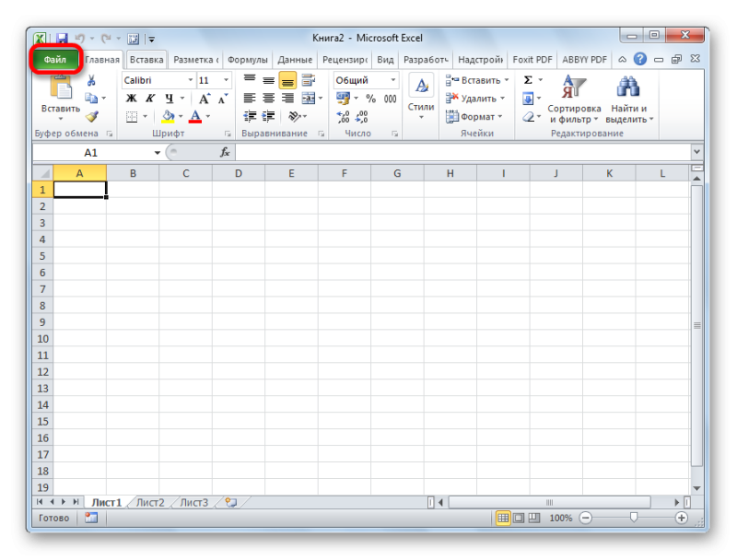Click the zoom in plus button
Image resolution: width=737 pixels, height=560 pixels.
tap(681, 518)
